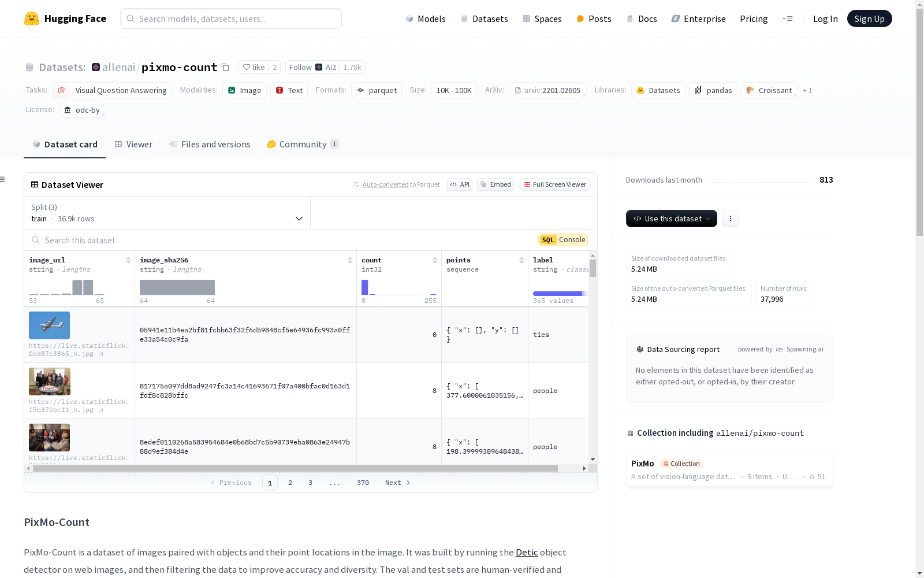
Task: Click the count column histogram bar
Action: pyautogui.click(x=365, y=287)
